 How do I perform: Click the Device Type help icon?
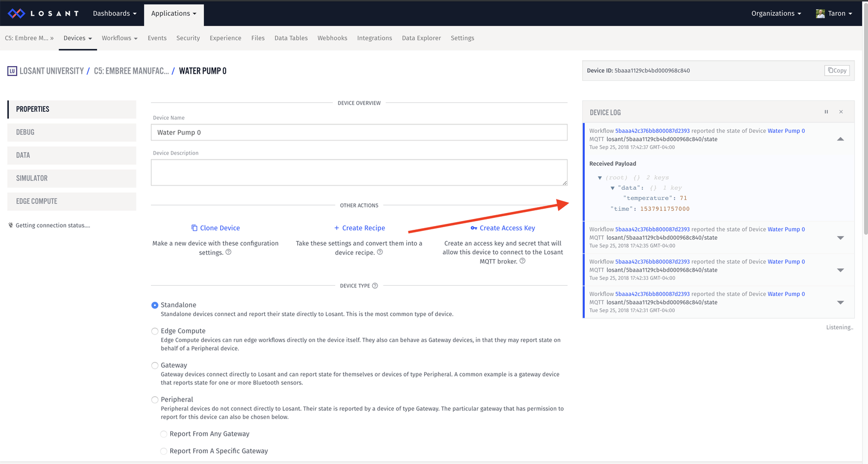tap(375, 286)
